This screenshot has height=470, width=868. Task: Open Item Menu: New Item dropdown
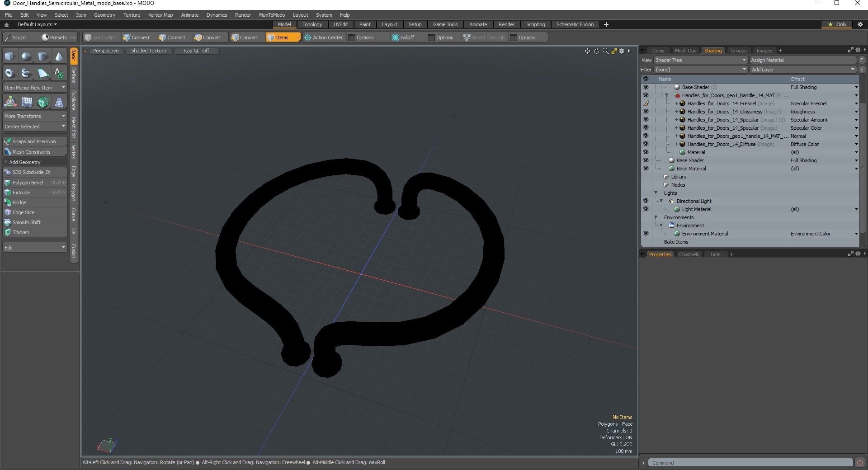[x=35, y=88]
